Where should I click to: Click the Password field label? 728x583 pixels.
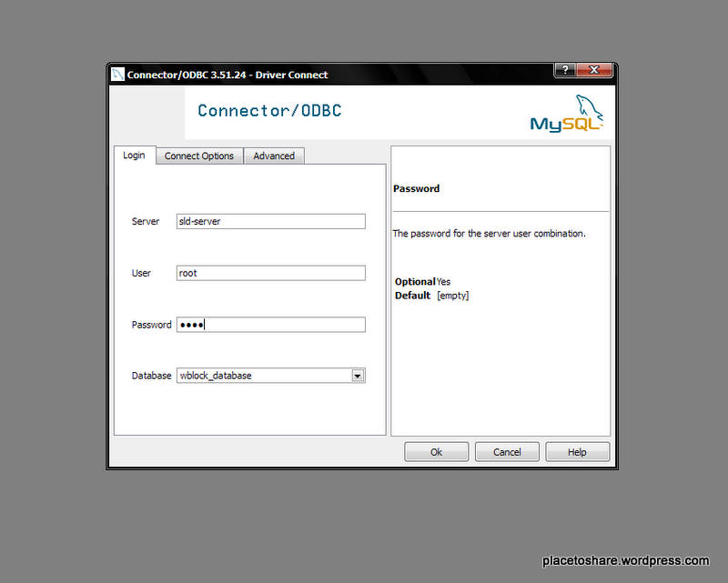[151, 325]
